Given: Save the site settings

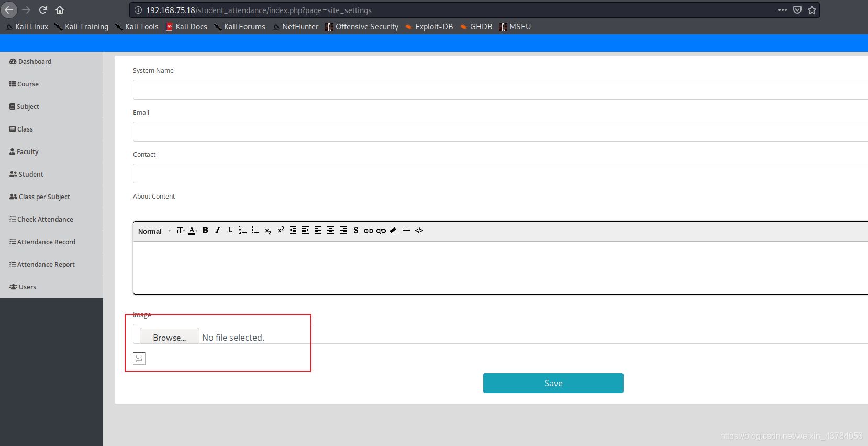Looking at the screenshot, I should [x=553, y=383].
